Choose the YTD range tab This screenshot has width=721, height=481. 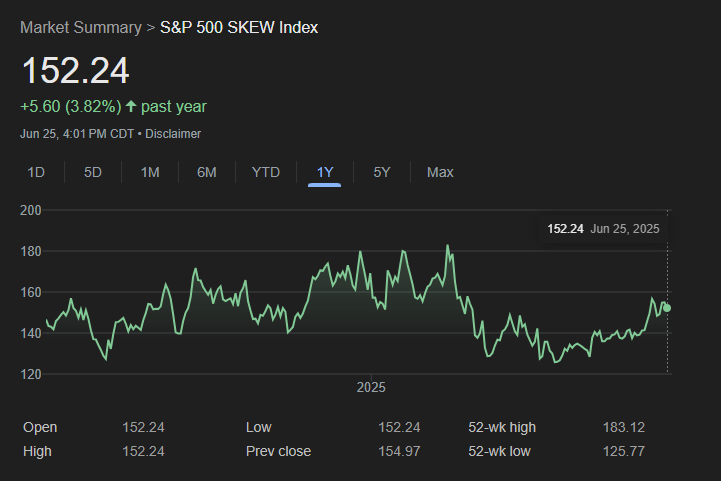point(266,172)
